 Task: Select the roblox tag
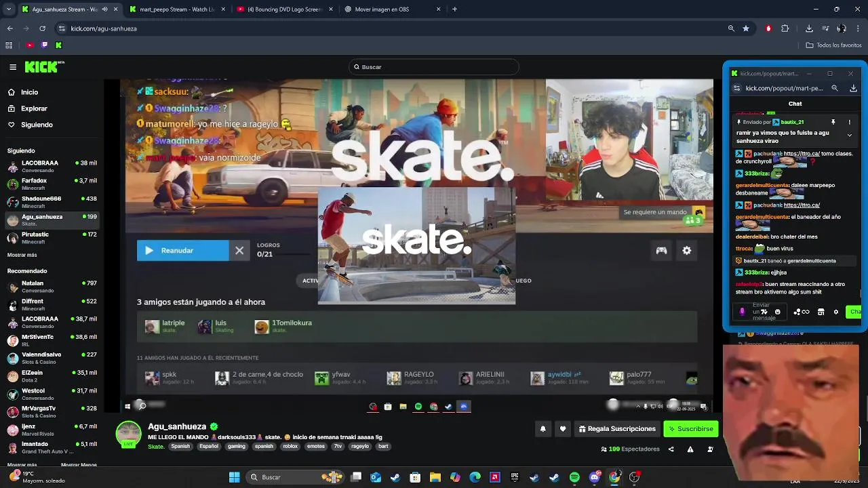291,447
